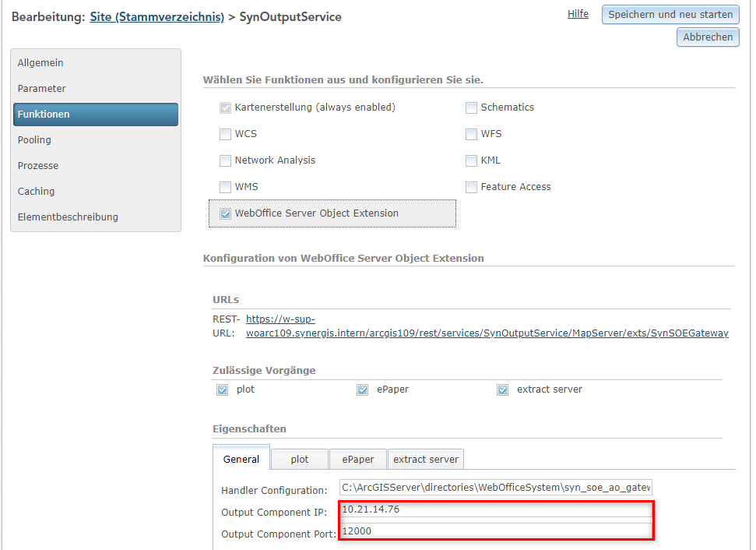Enable the WMS checkbox
The image size is (756, 550).
pyautogui.click(x=226, y=187)
